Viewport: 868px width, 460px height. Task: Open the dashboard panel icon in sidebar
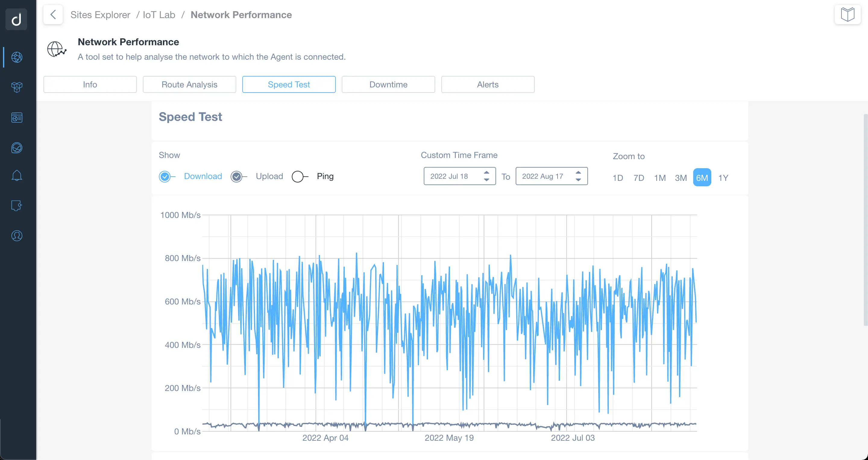tap(17, 118)
